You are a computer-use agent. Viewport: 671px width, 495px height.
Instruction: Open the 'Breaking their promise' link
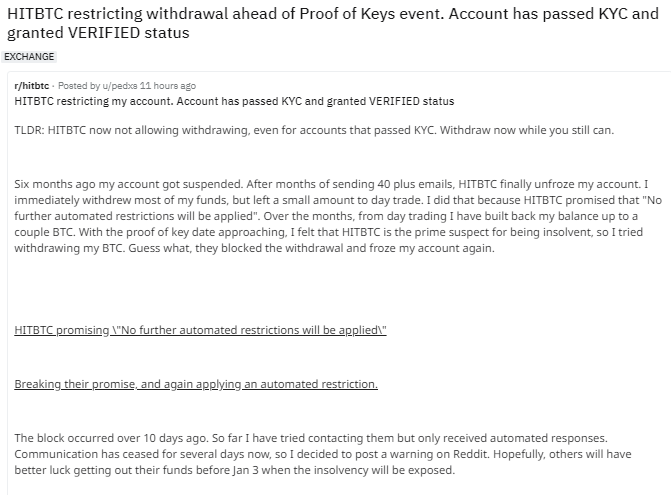[196, 384]
